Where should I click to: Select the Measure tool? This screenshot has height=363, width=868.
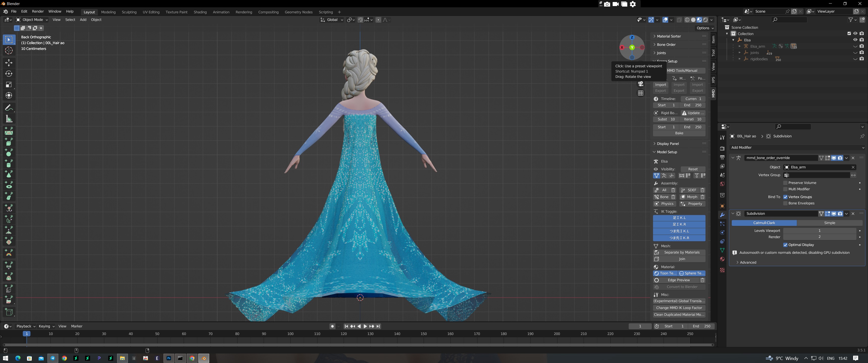[x=9, y=118]
